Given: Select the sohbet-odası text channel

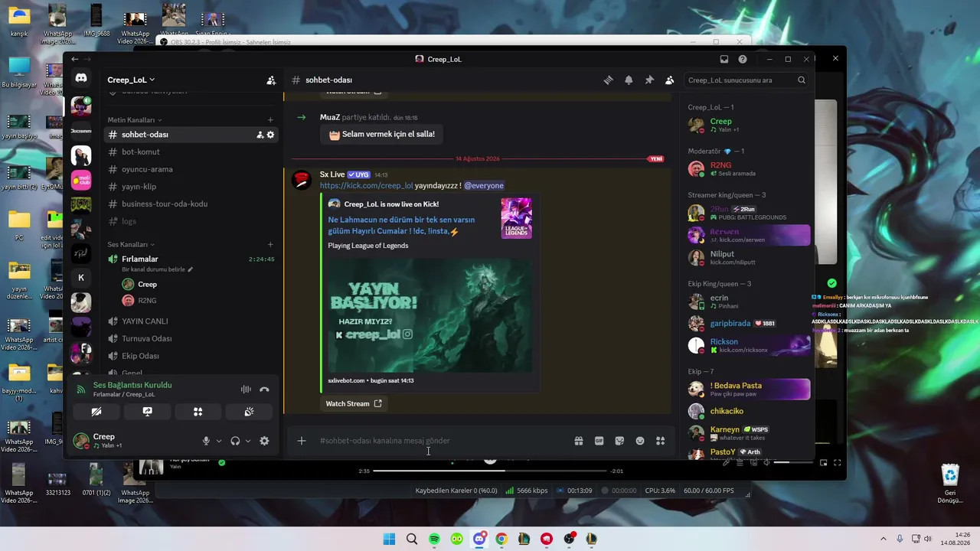Looking at the screenshot, I should click(191, 135).
